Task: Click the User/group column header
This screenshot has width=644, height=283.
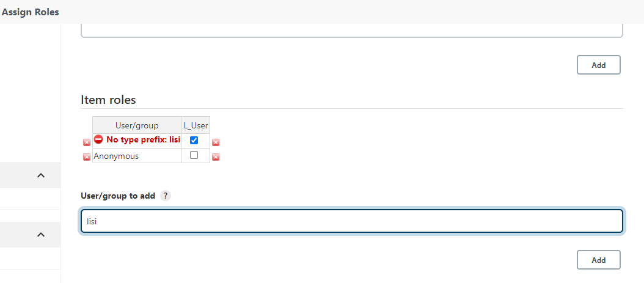Action: [x=137, y=125]
